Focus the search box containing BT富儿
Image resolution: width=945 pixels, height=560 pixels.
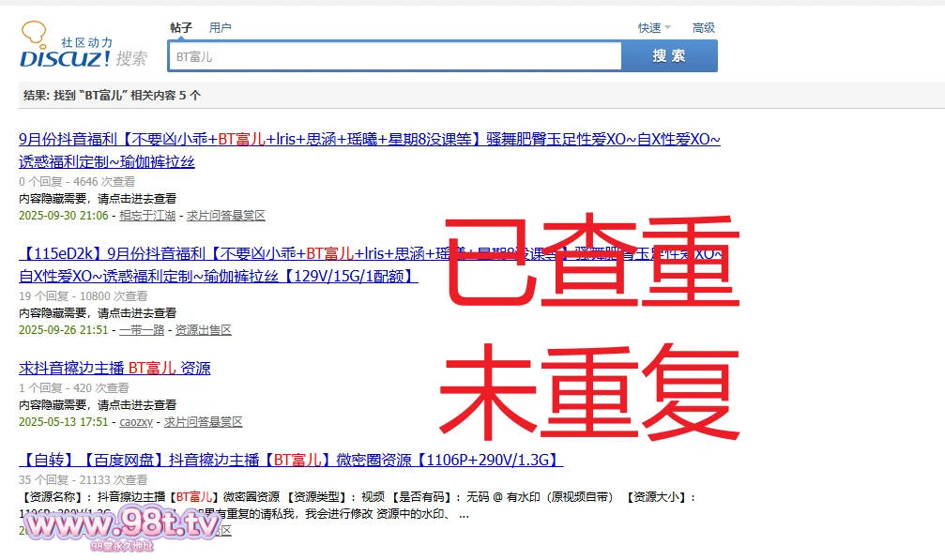394,56
